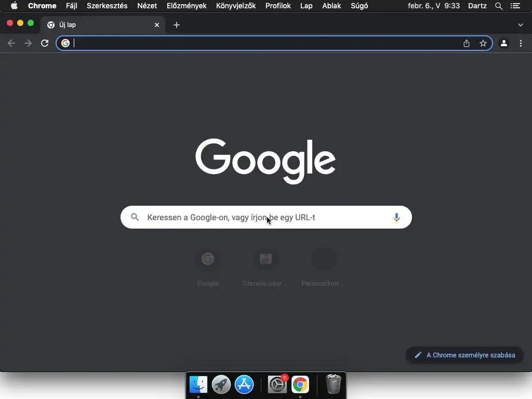Open the Súgó menu
Image resolution: width=532 pixels, height=399 pixels.
click(x=360, y=6)
